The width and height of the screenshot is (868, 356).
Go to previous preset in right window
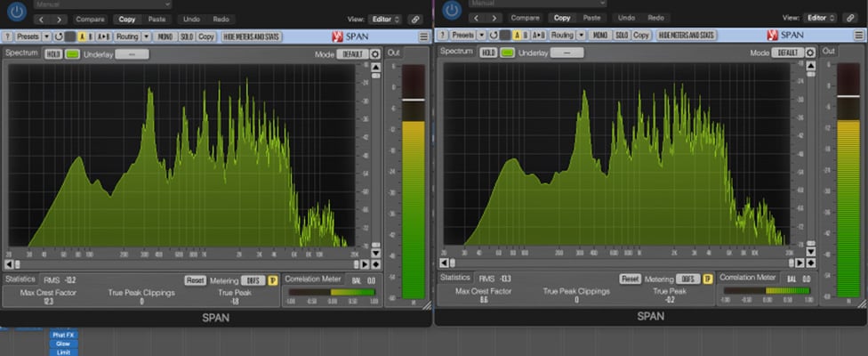(477, 18)
